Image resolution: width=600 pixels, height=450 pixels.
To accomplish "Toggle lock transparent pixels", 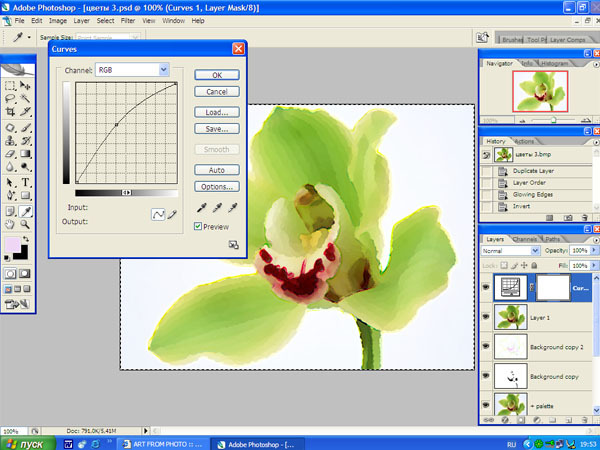I will point(504,265).
